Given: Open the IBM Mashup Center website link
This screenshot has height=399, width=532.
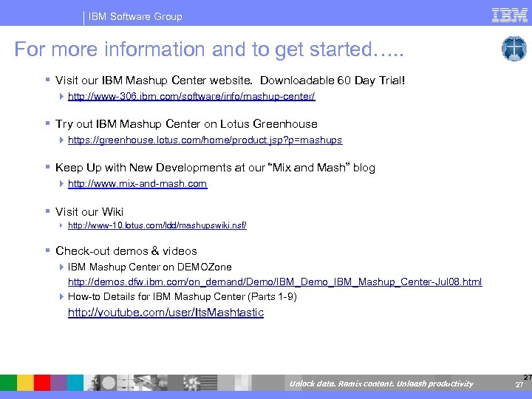Looking at the screenshot, I should 191,96.
